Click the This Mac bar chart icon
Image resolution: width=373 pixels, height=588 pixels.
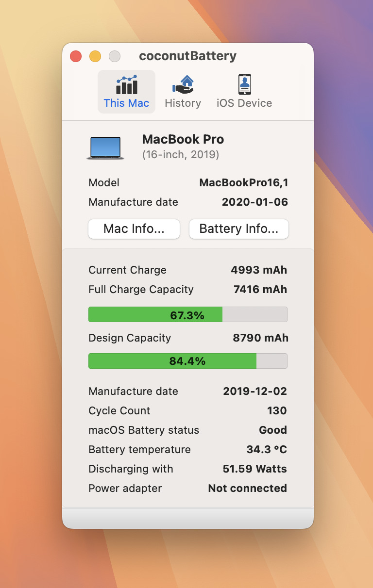(x=126, y=85)
